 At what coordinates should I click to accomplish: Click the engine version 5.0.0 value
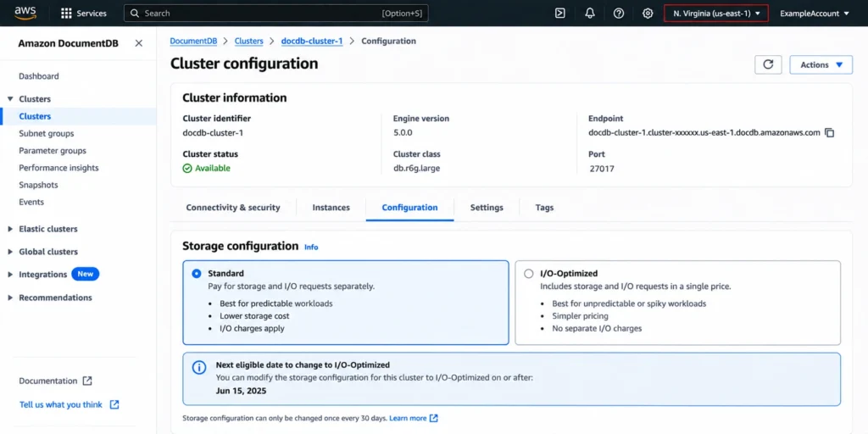tap(403, 133)
